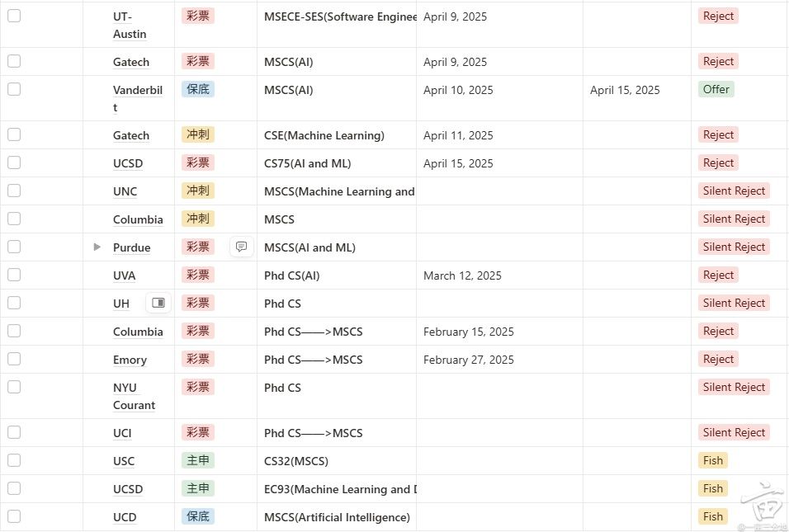Viewport: 789px width, 532px height.
Task: Click the 保底 tag in UCD row
Action: point(198,516)
